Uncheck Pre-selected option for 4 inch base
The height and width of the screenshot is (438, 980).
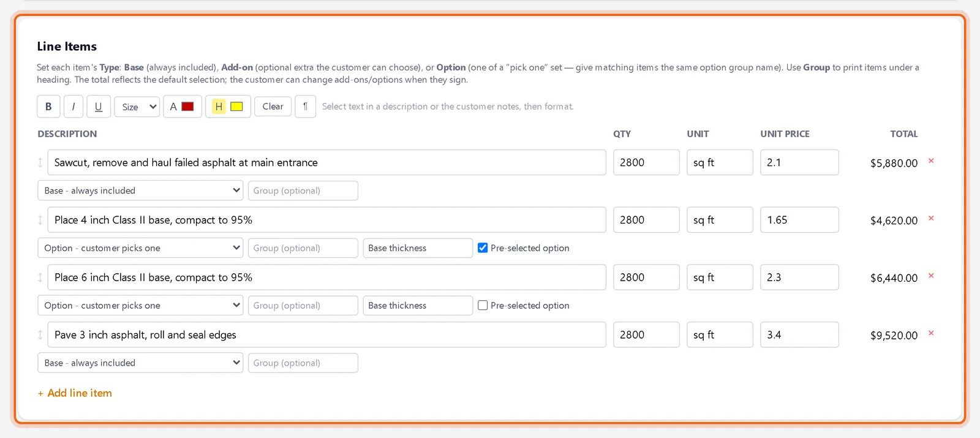click(x=483, y=248)
